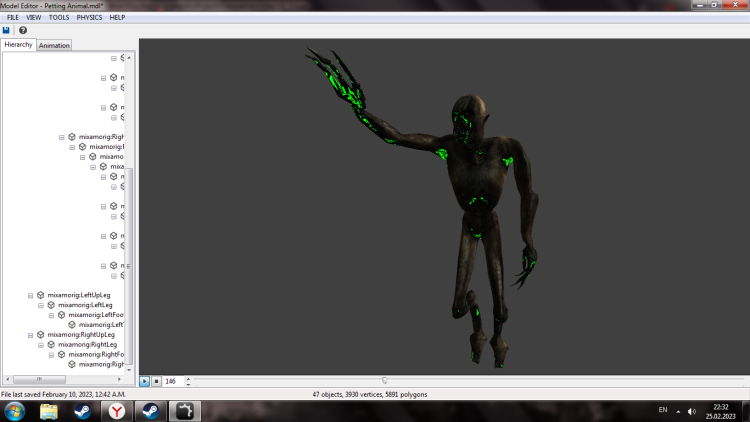
Task: Click the Save icon in the toolbar
Action: pyautogui.click(x=6, y=30)
